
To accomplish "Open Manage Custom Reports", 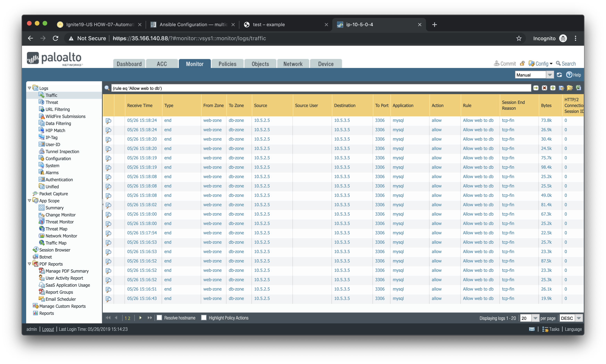I will [62, 306].
